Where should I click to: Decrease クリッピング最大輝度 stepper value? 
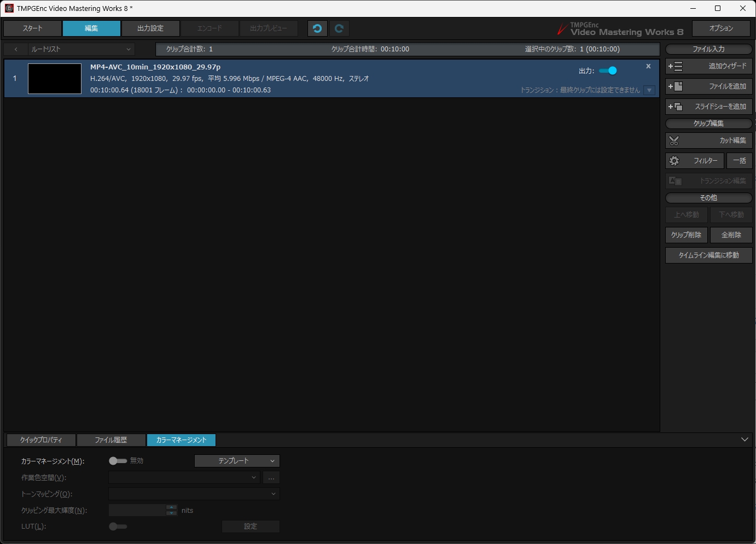click(171, 513)
